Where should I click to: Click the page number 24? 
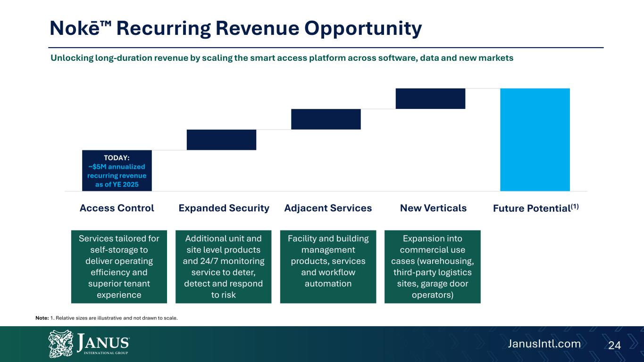click(x=614, y=345)
